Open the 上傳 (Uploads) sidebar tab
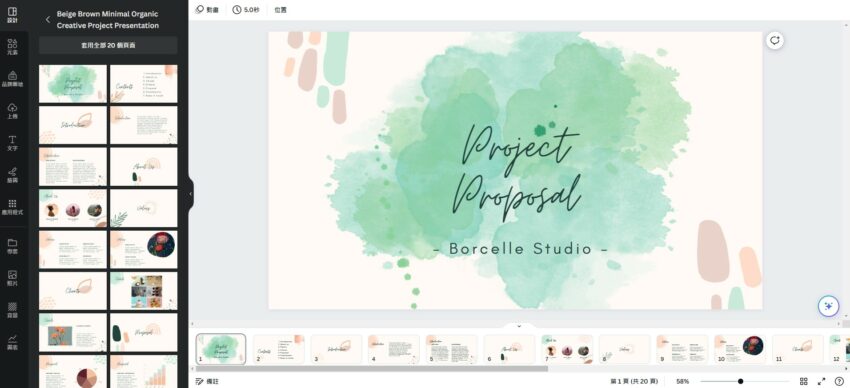850x388 pixels. coord(12,111)
